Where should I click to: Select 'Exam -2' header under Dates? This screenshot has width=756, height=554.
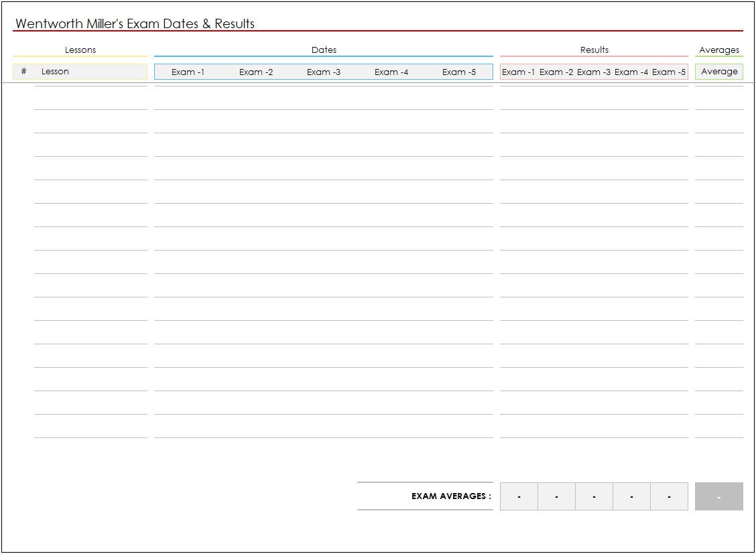(256, 72)
